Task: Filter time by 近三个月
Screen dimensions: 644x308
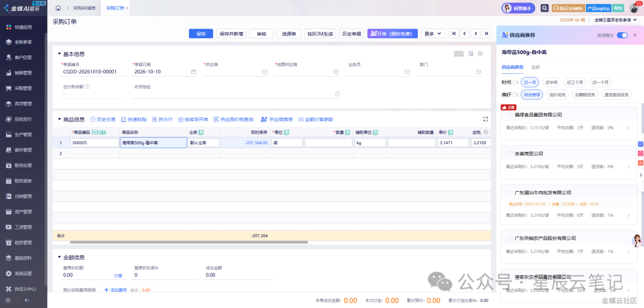Action: (575, 82)
